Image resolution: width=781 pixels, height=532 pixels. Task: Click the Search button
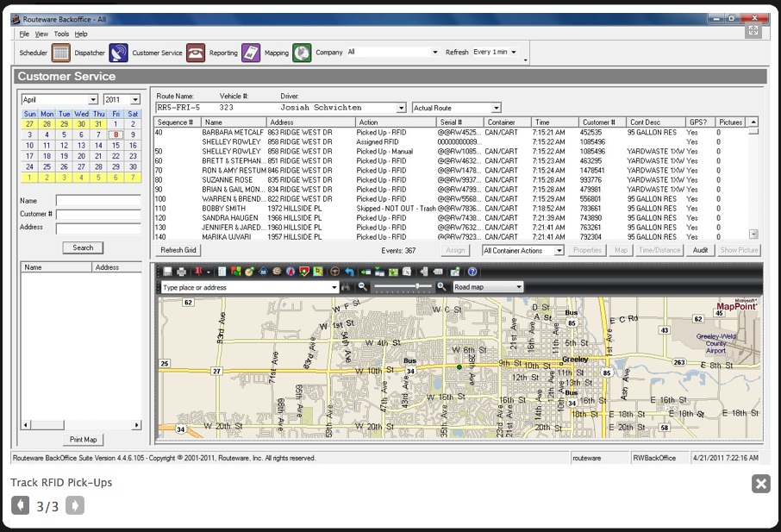tap(83, 247)
